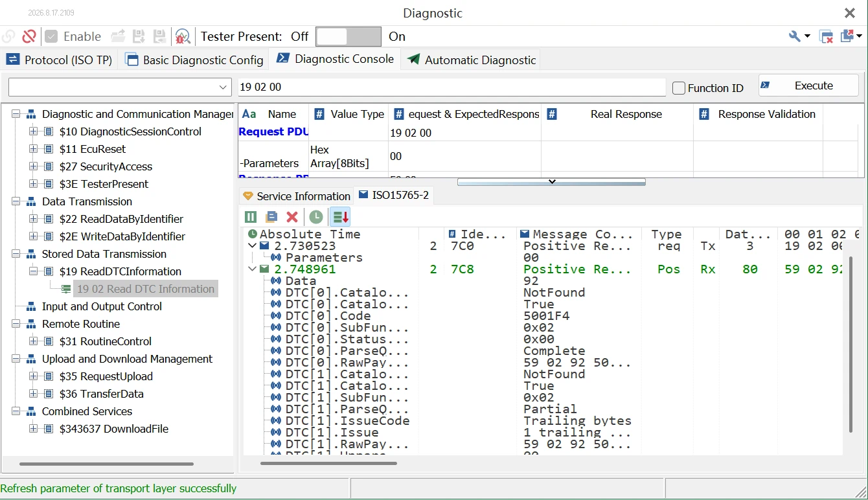This screenshot has width=868, height=500.
Task: Expand the $343637 DownloadFile node
Action: click(x=34, y=429)
